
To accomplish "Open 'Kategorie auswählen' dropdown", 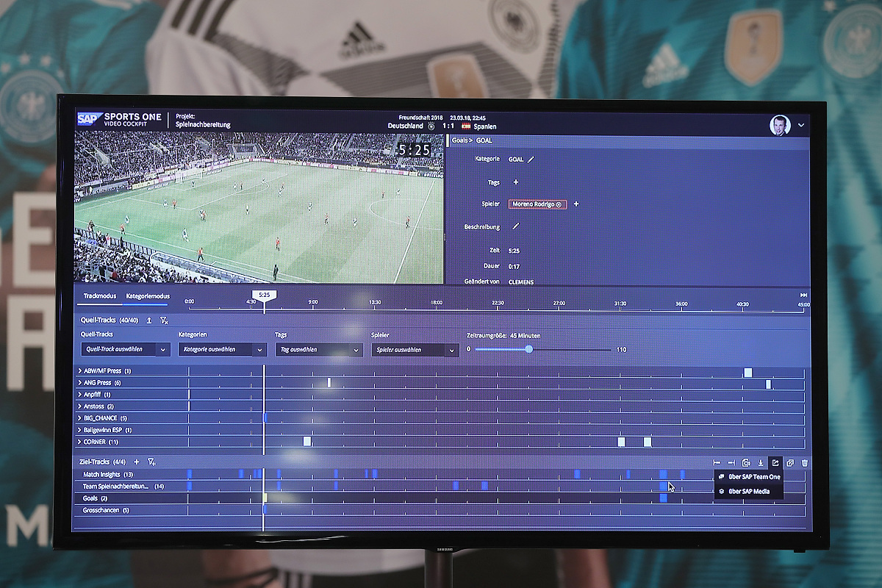I will click(x=222, y=350).
